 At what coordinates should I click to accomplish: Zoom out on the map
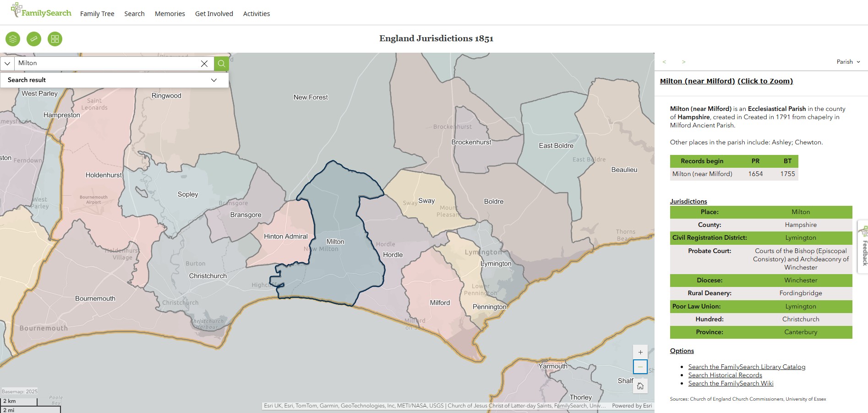click(x=640, y=367)
